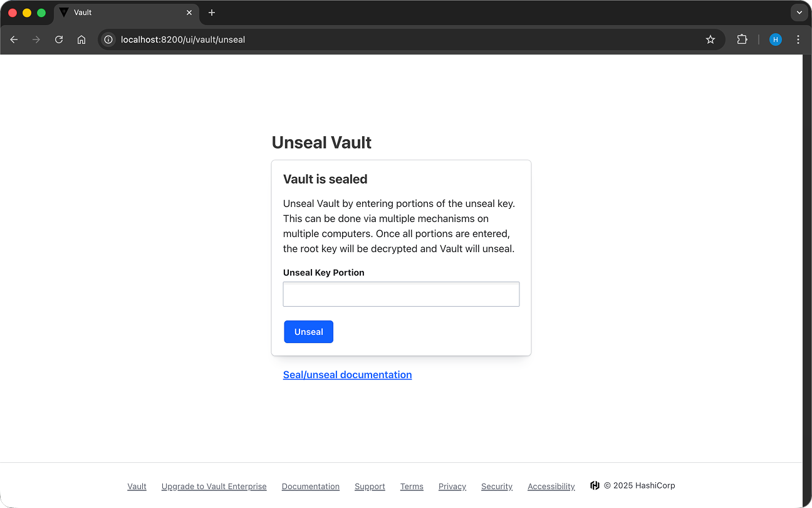Image resolution: width=812 pixels, height=508 pixels.
Task: Open the Seal/unseal documentation link
Action: [347, 374]
